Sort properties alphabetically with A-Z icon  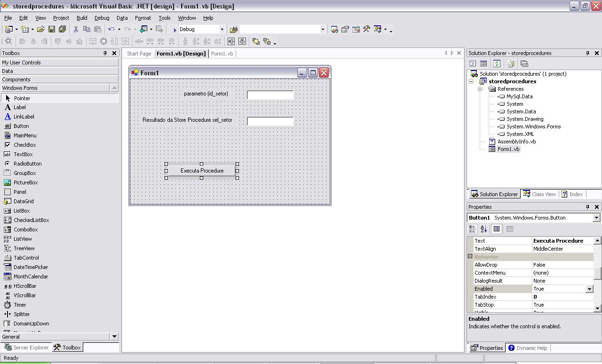tap(483, 229)
